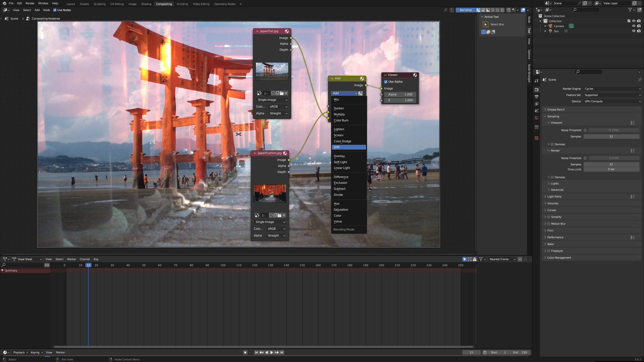Open the Keying popover in timeline

36,352
